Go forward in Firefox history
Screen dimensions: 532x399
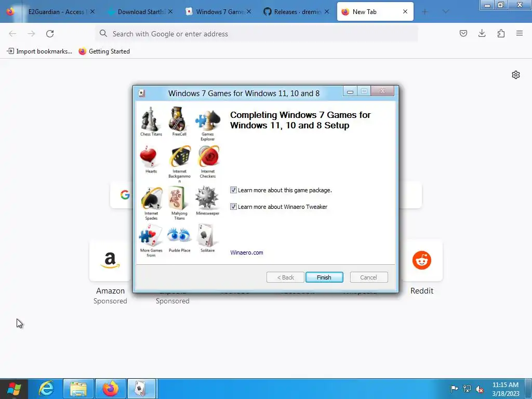(31, 34)
